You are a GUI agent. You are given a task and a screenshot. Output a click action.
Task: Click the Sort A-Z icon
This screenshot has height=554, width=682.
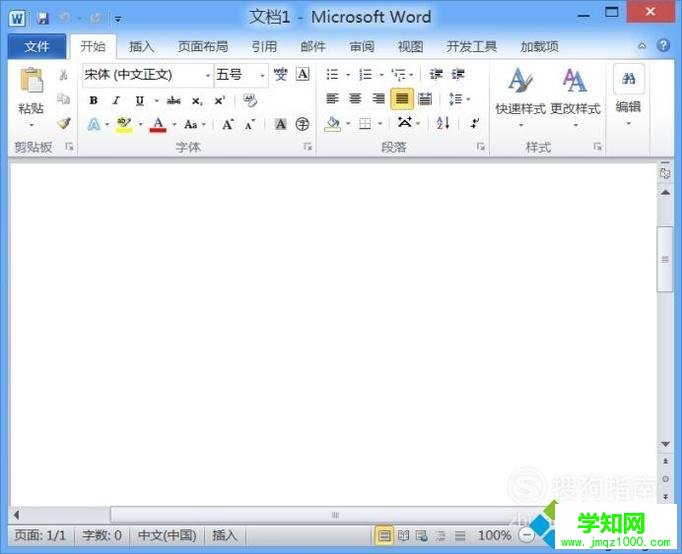coord(443,123)
